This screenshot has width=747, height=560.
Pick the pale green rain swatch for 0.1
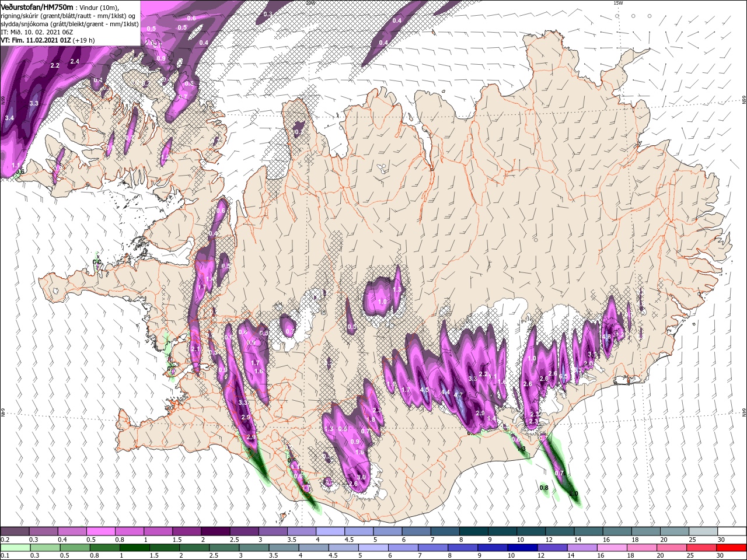15,548
